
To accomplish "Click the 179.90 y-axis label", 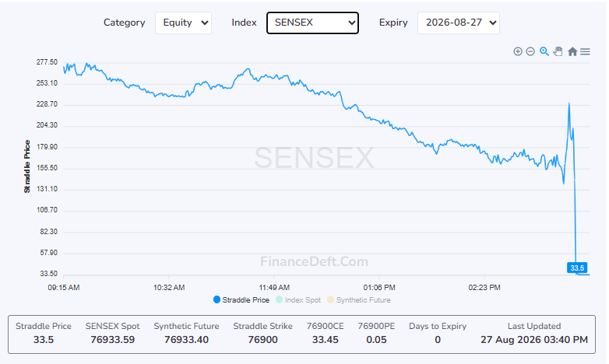I will click(x=47, y=147).
